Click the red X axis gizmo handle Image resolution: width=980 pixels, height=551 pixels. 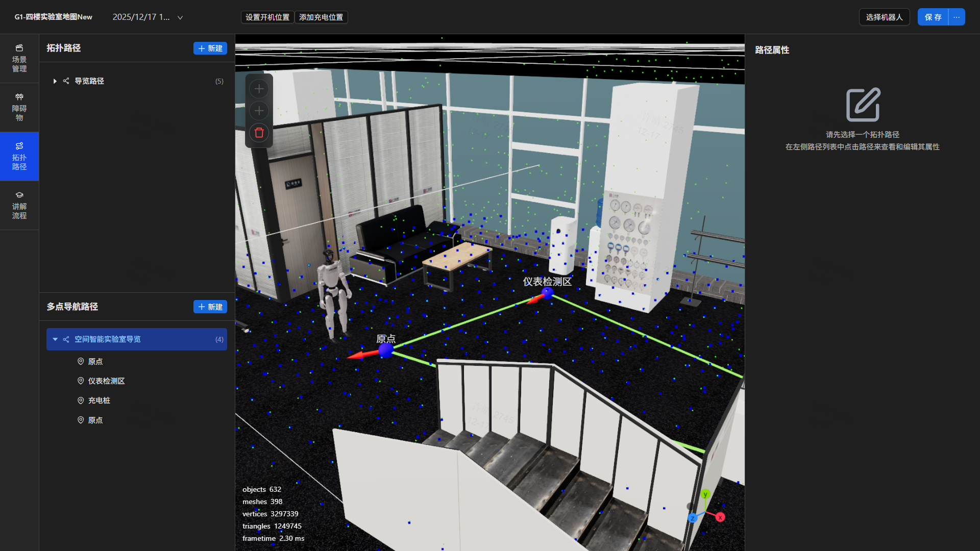(720, 517)
